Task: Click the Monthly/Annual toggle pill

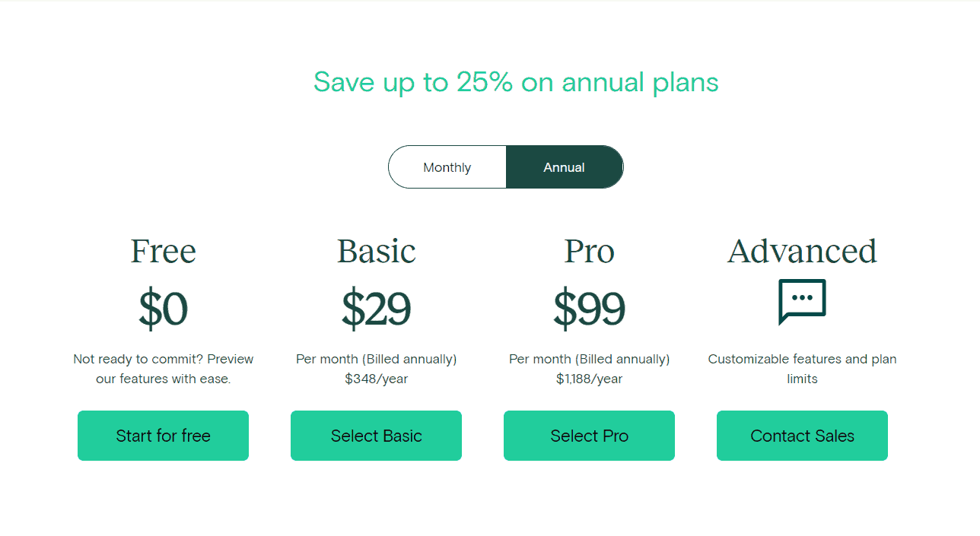Action: click(x=506, y=167)
